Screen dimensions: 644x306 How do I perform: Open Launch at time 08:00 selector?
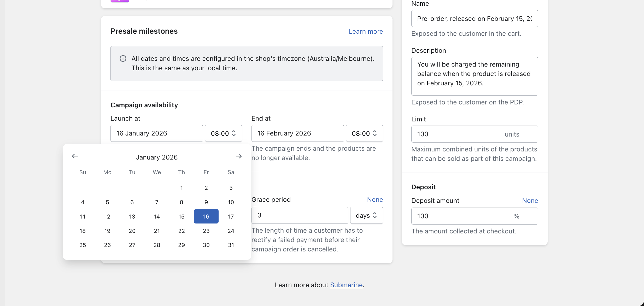tap(223, 133)
